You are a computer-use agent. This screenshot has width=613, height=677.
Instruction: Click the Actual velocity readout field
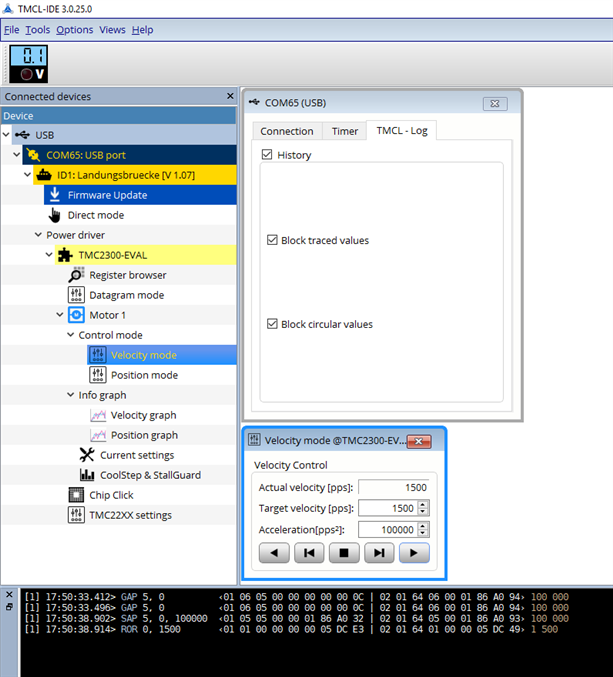pos(394,487)
